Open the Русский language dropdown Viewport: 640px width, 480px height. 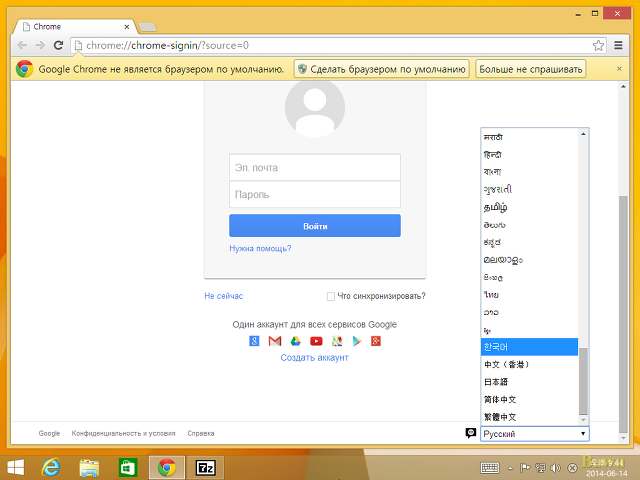(x=535, y=434)
